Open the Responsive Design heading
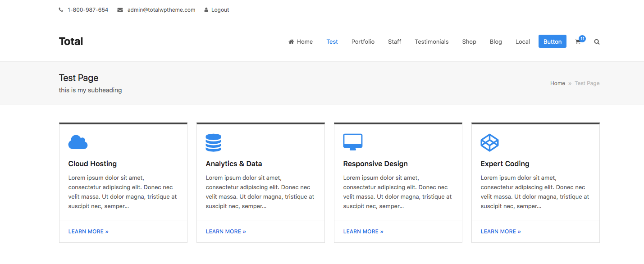Viewport: 644px width, 264px height. point(375,164)
